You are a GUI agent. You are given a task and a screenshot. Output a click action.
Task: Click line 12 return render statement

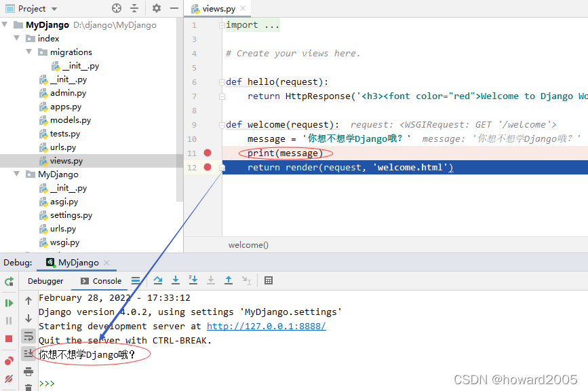[x=350, y=168]
